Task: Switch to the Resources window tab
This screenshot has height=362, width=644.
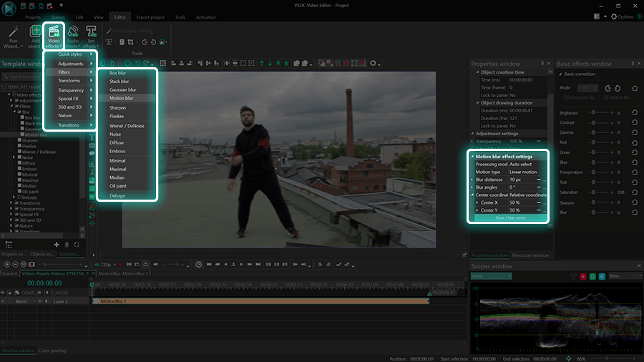Action: [530, 255]
